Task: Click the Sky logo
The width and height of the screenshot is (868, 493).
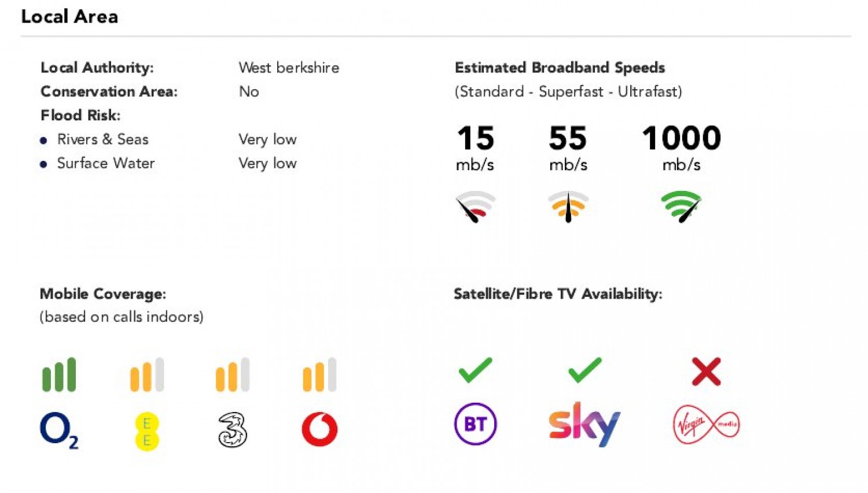Action: click(584, 424)
